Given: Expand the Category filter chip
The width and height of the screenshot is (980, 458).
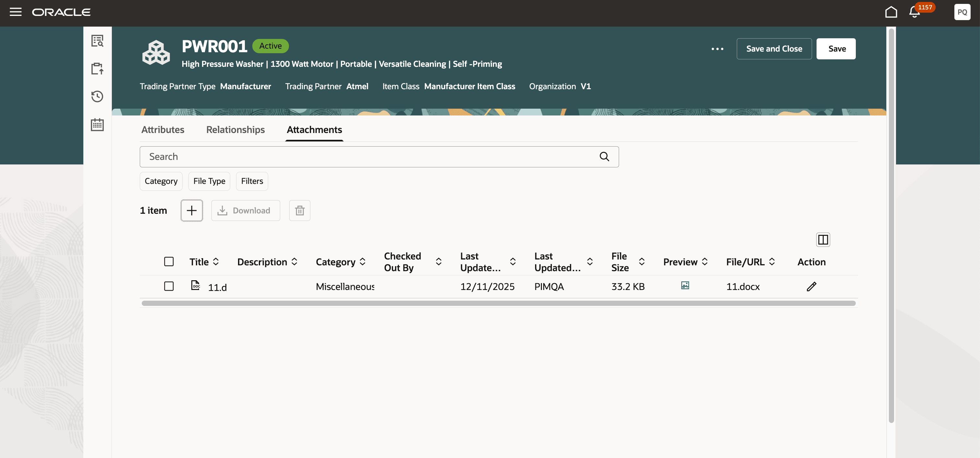Looking at the screenshot, I should click(161, 181).
